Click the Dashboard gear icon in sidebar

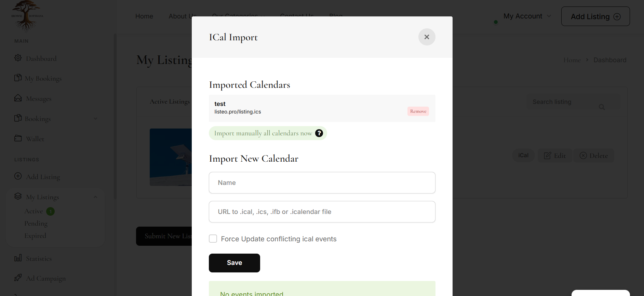[x=18, y=58]
